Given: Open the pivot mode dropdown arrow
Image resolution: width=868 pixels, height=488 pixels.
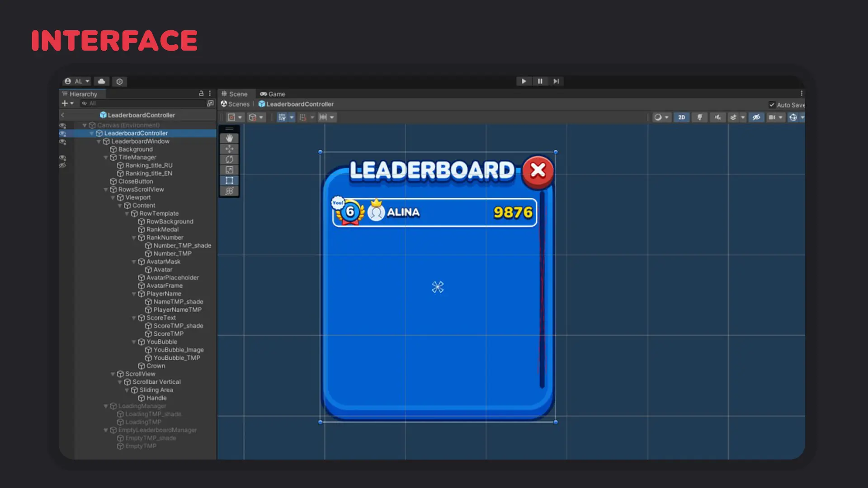Looking at the screenshot, I should point(240,117).
